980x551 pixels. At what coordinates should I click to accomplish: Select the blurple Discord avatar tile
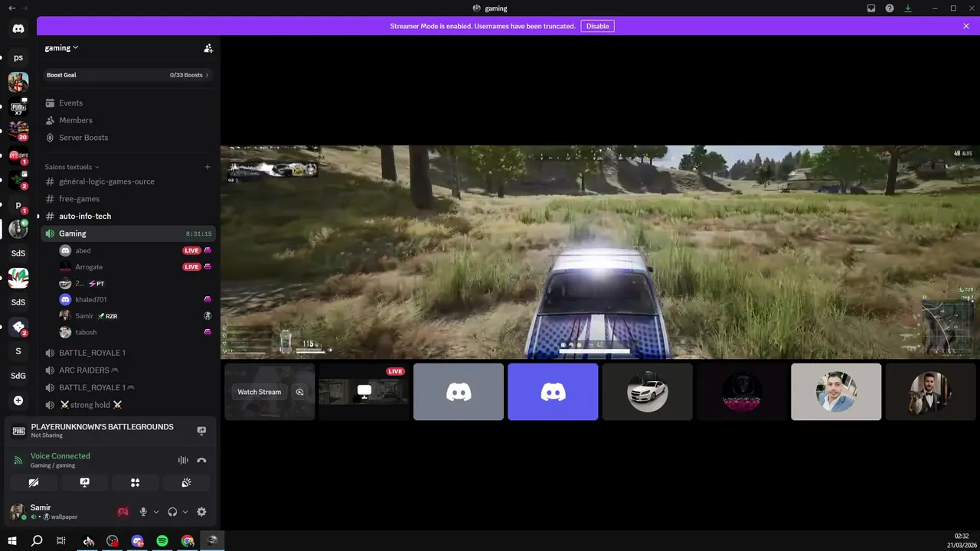[553, 392]
